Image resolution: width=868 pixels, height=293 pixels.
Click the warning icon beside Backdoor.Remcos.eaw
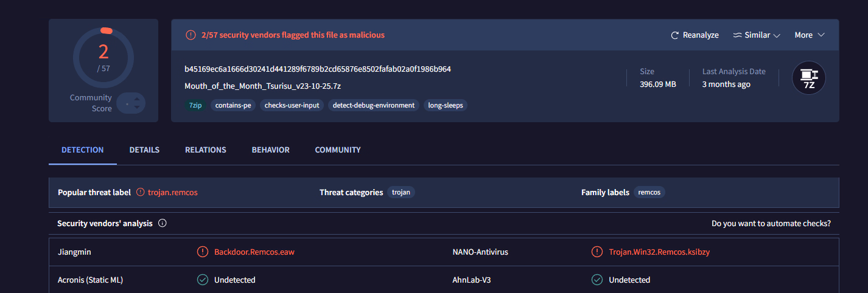click(x=203, y=252)
